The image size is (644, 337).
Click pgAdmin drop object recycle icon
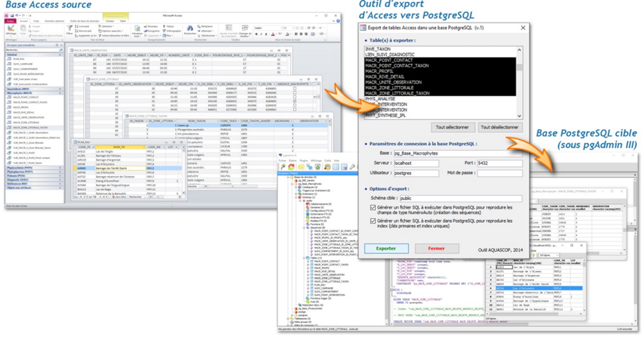[x=318, y=167]
